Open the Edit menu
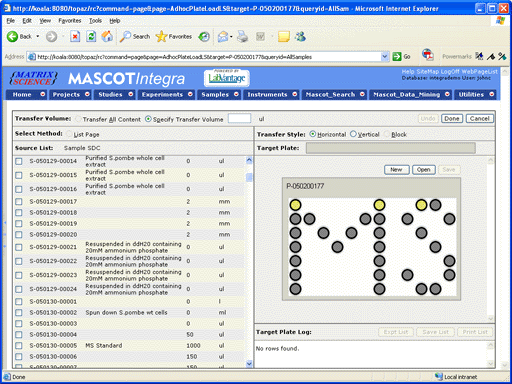Screen dimensions: 512x384 click(x=27, y=21)
